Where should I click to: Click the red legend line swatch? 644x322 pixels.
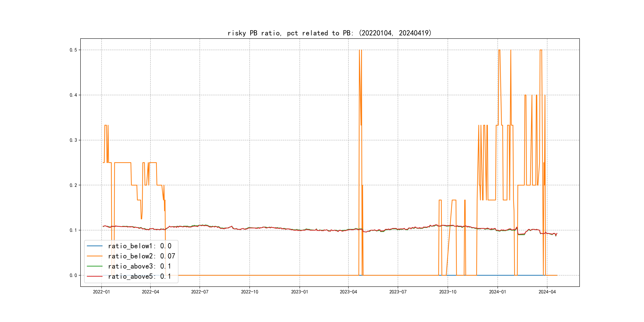(94, 276)
